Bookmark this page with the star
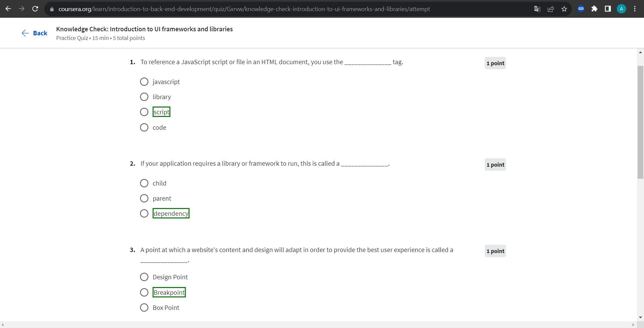 (x=564, y=9)
